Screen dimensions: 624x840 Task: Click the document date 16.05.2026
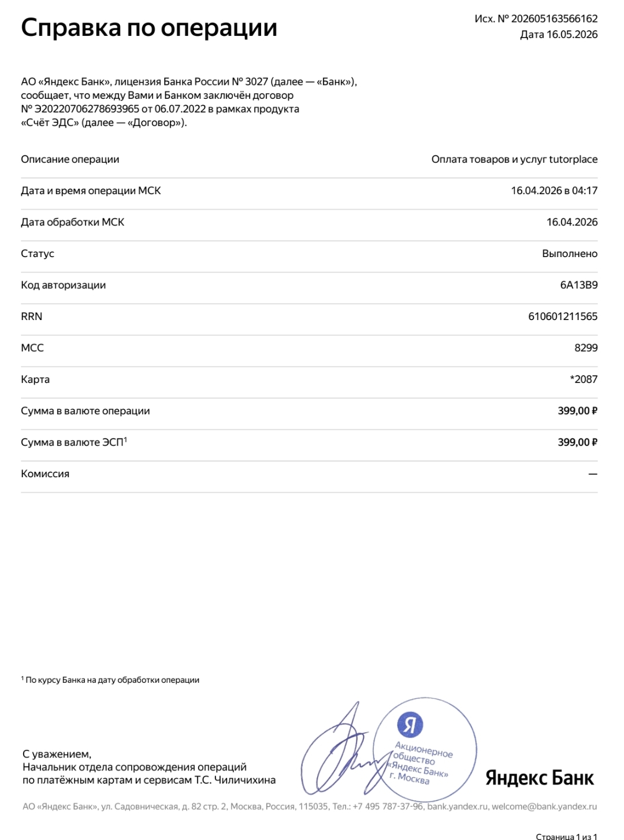[x=572, y=35]
